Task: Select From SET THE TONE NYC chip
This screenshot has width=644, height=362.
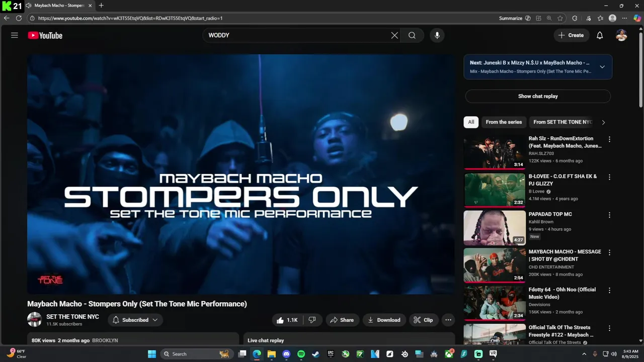Action: coord(562,122)
